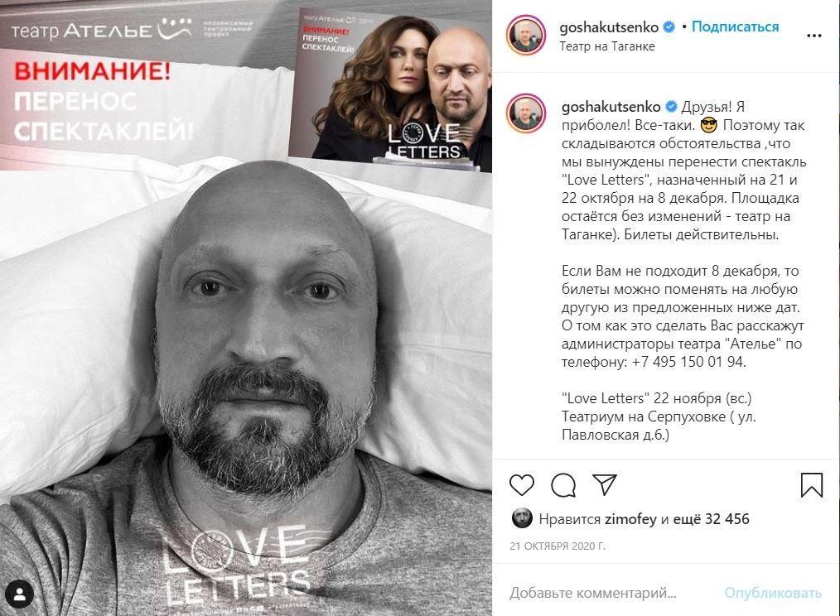Open the three-dot more options menu
840x616 pixels.
(813, 36)
